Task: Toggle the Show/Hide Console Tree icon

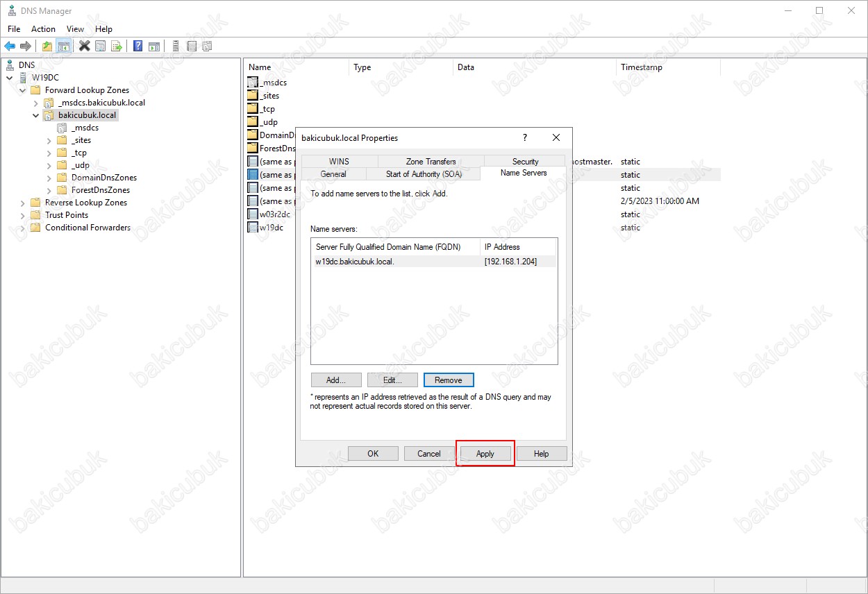Action: pyautogui.click(x=63, y=46)
